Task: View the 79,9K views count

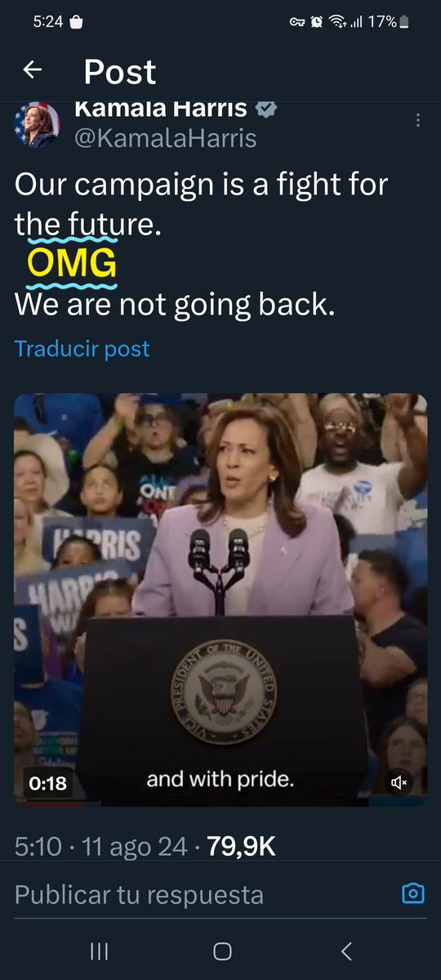Action: click(x=241, y=846)
